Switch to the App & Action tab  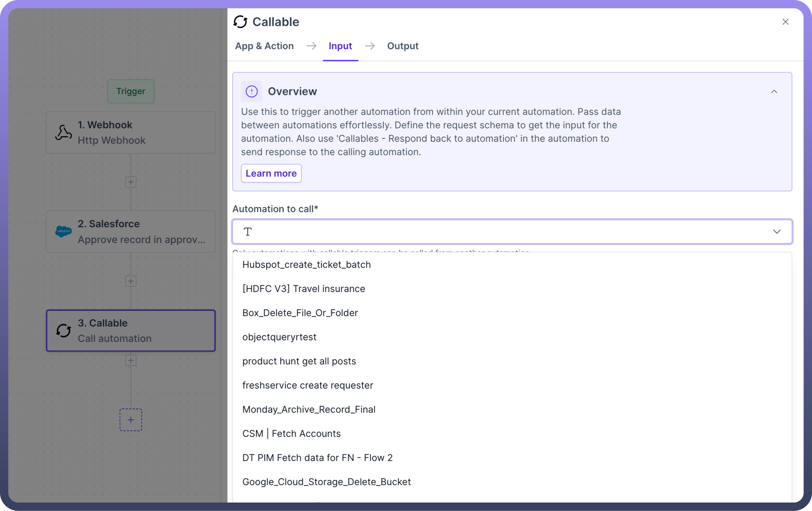[264, 46]
